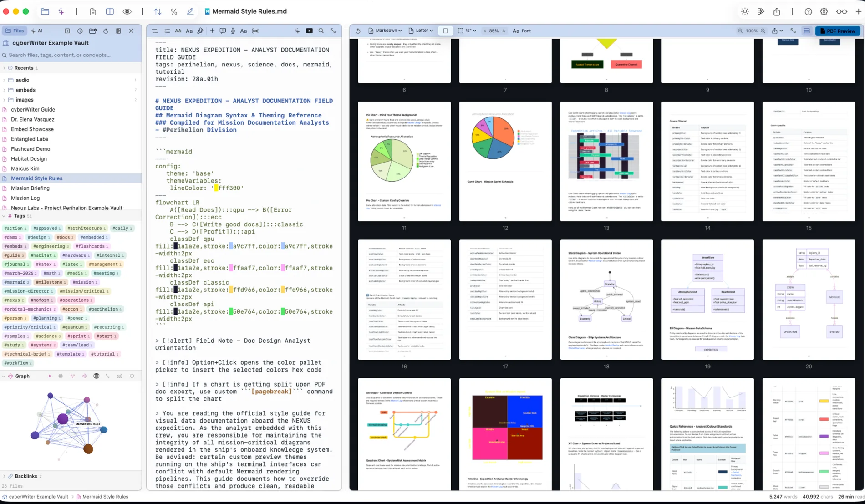
Task: Click the green 50e764 stroke color swatch
Action: pyautogui.click(x=231, y=312)
